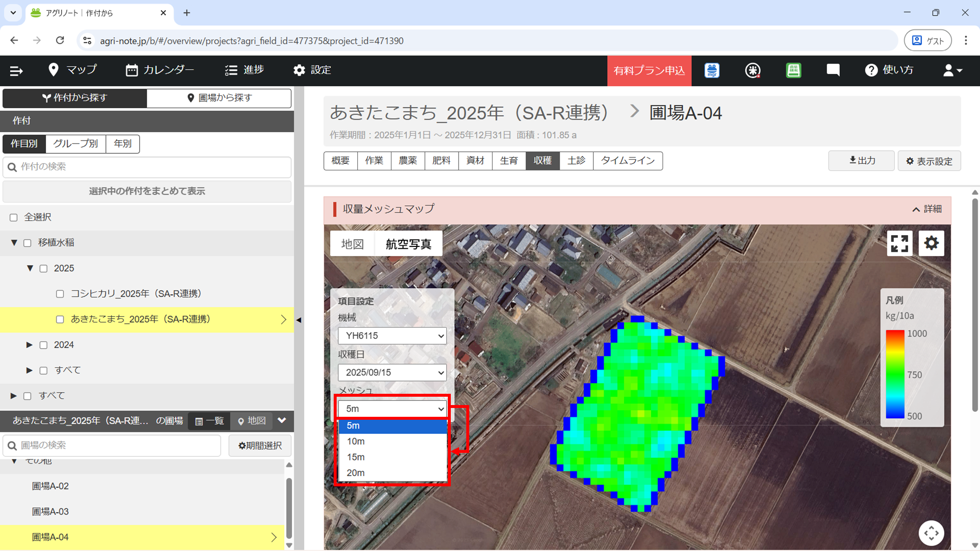Viewport: 980px width, 551px height.
Task: Switch to 肥料 tab
Action: point(441,161)
